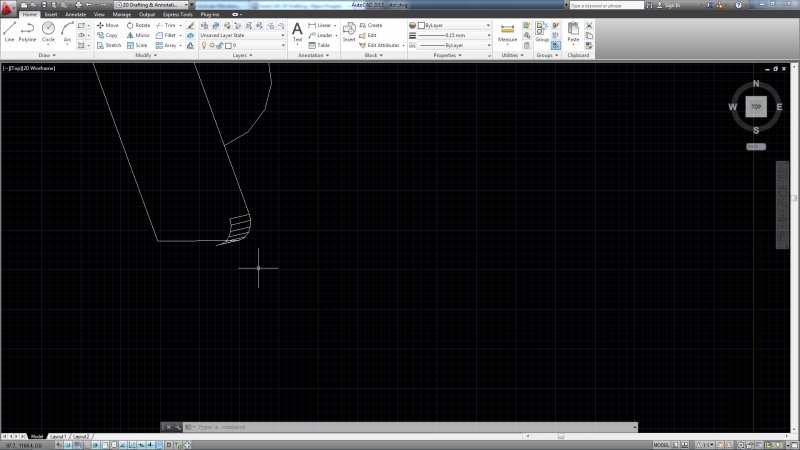Click the Insert block icon
This screenshot has height=450, width=800.
[349, 32]
